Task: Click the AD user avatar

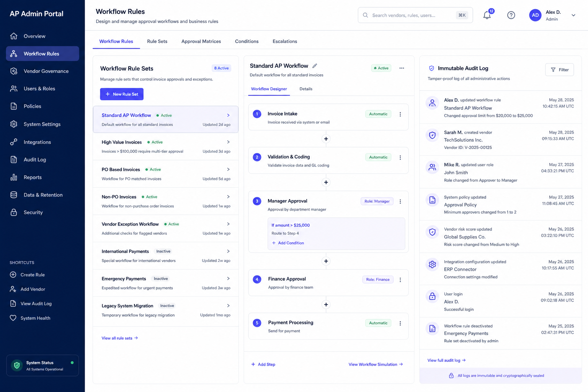Action: tap(535, 15)
